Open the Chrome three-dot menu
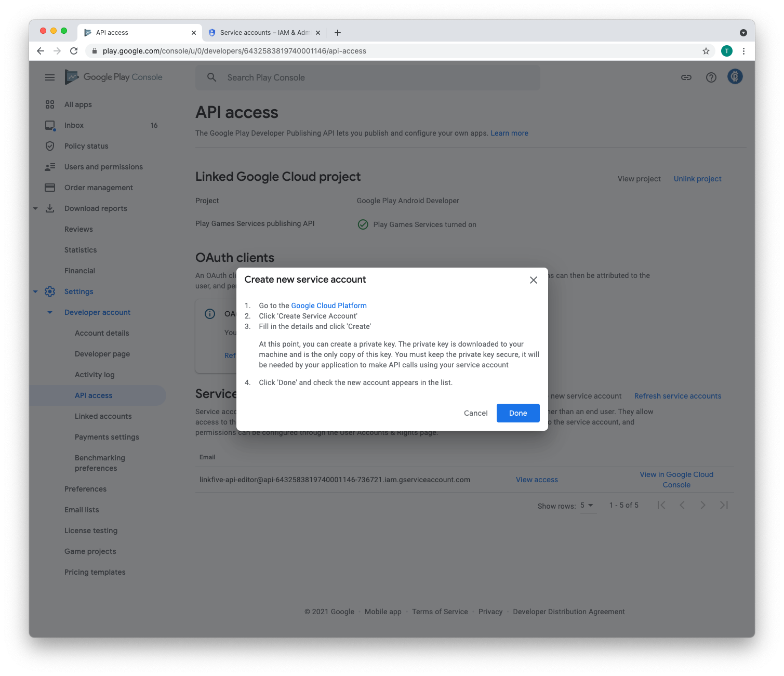The height and width of the screenshot is (676, 784). (x=743, y=51)
